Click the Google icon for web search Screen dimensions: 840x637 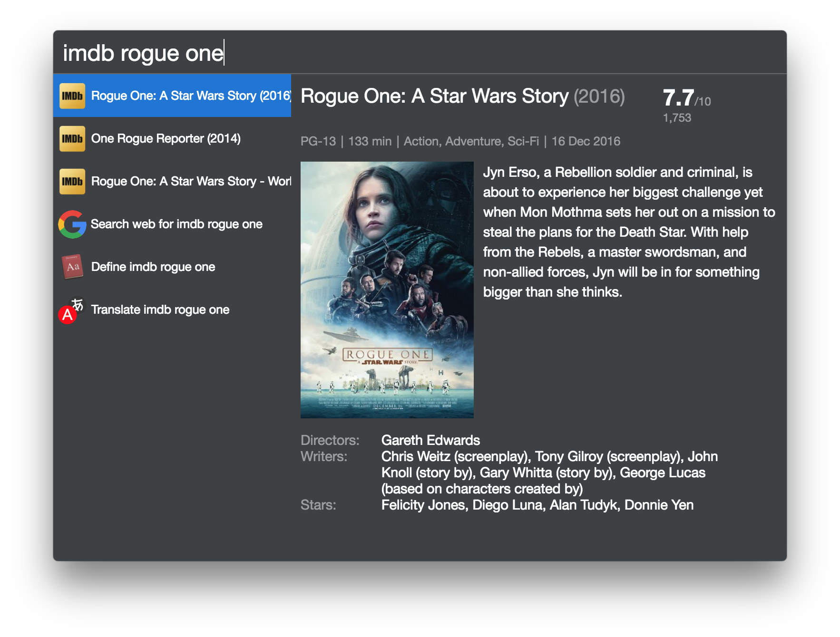pos(72,224)
